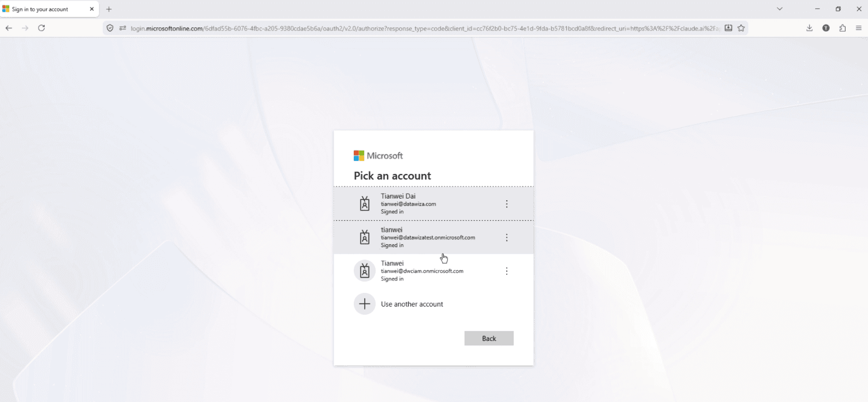Click the 'Pick an account' heading
Viewport: 868px width, 402px height.
[393, 176]
